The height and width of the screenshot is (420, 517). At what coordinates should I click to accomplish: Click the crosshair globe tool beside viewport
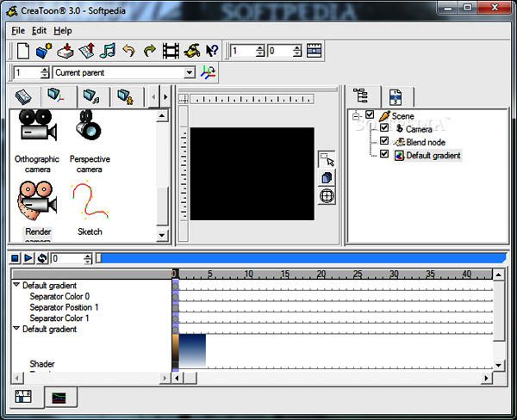click(x=327, y=196)
